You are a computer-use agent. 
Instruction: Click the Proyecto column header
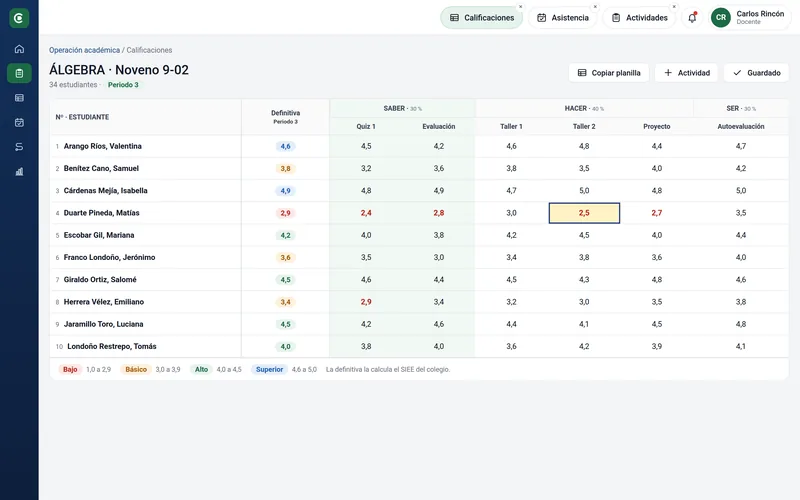point(657,126)
